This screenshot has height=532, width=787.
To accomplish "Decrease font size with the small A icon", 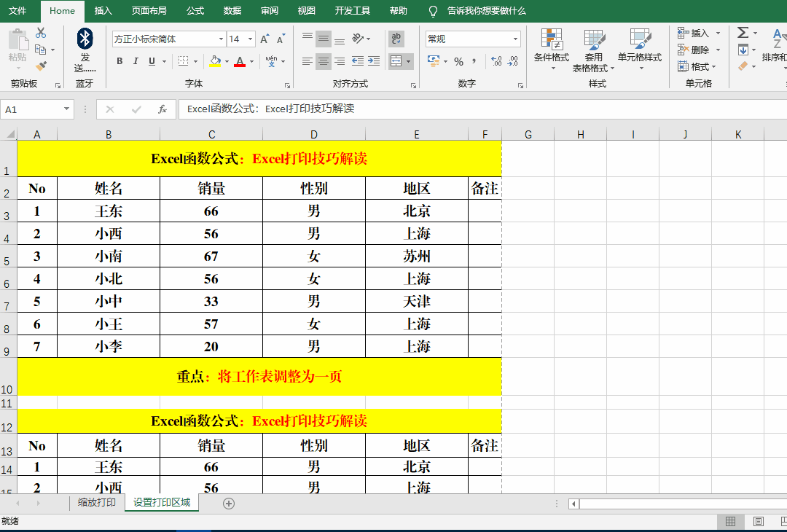I will [281, 39].
